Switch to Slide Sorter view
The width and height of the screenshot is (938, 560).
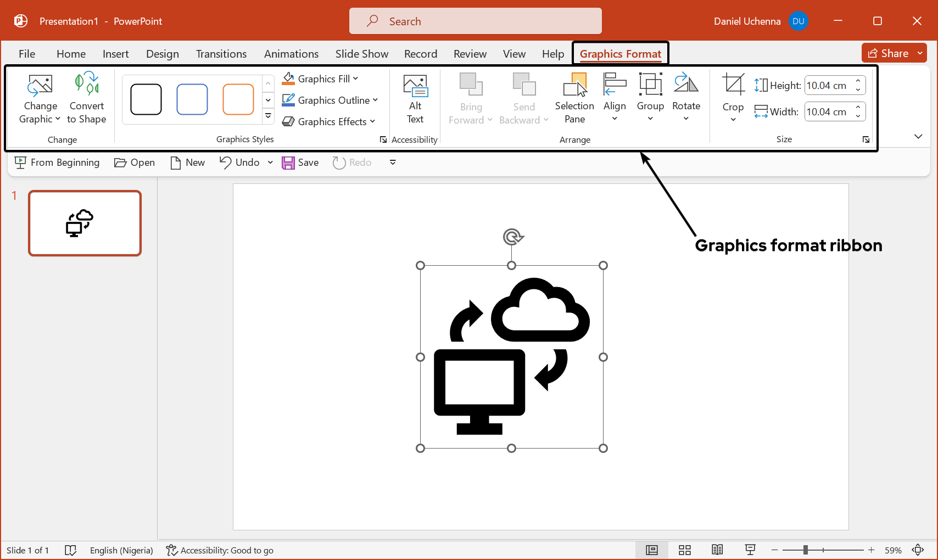click(684, 550)
